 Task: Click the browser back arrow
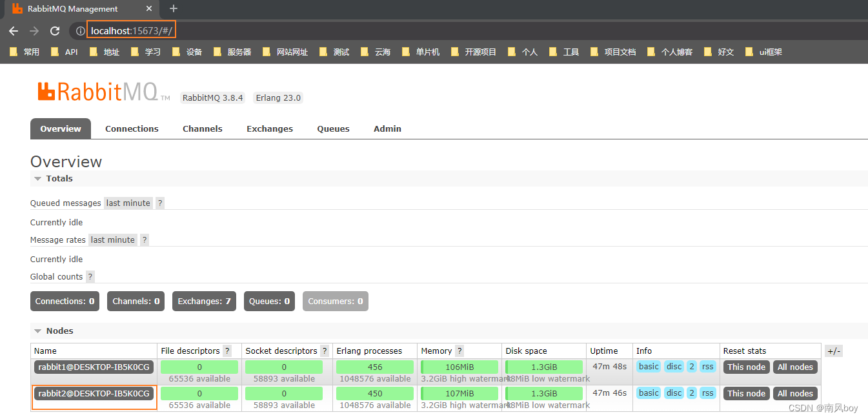14,31
